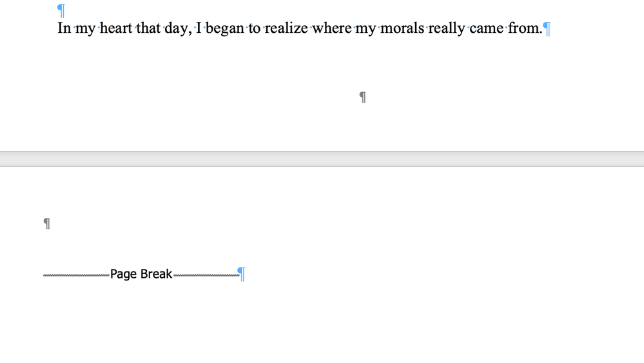Click the word "from." at the sentence end

click(x=525, y=28)
